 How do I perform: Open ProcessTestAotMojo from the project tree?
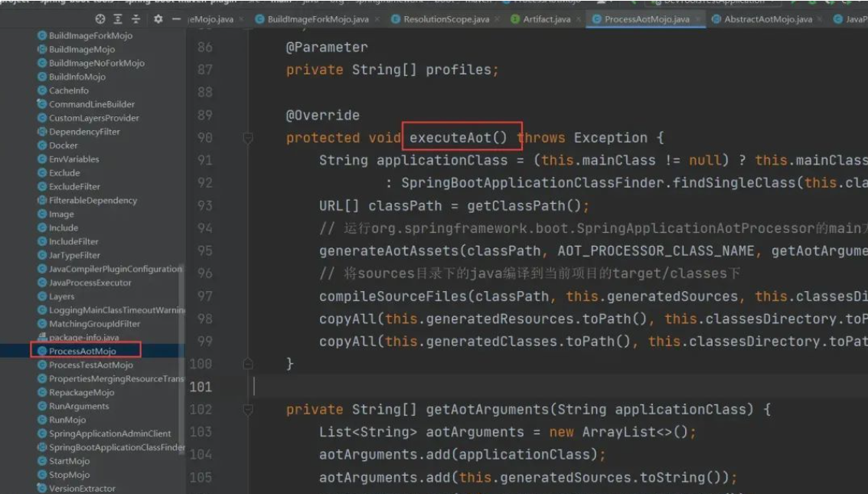[x=88, y=365]
